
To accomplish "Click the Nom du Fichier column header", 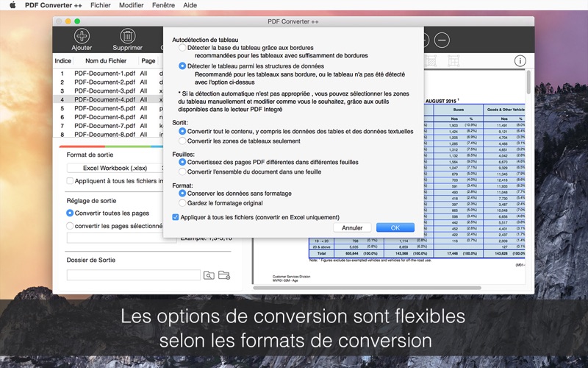I will 106,61.
